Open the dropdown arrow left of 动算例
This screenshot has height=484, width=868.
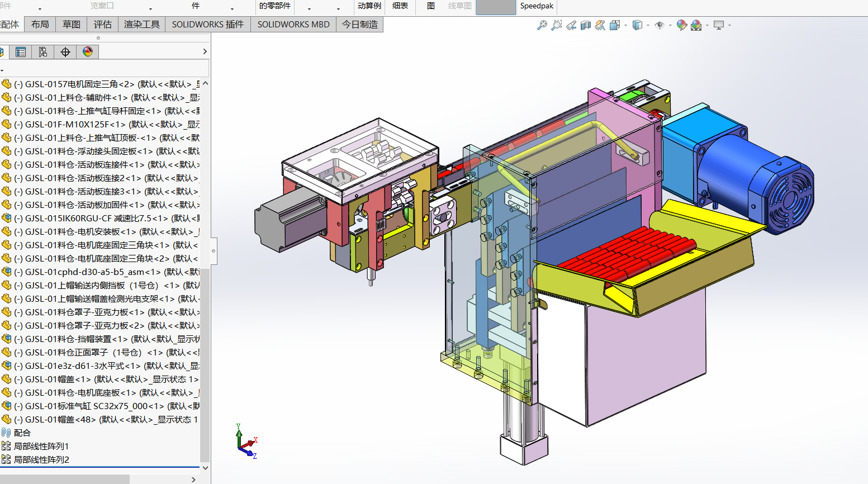338,9
